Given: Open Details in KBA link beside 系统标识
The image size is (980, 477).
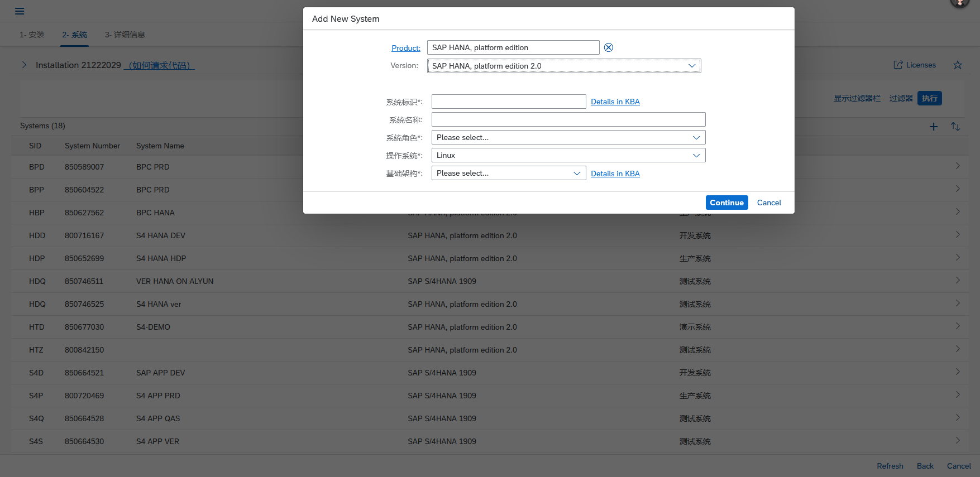Looking at the screenshot, I should coord(615,102).
